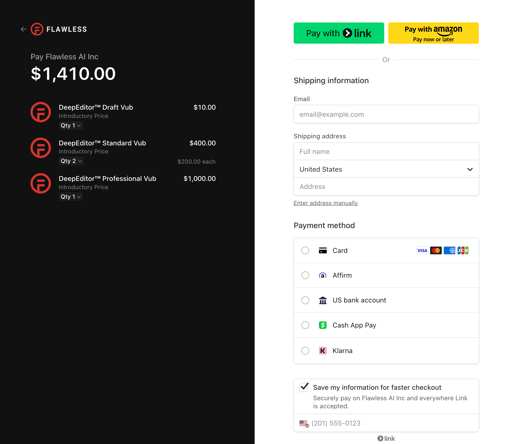
Task: Uncheck Save my information for faster checkout
Action: click(304, 387)
